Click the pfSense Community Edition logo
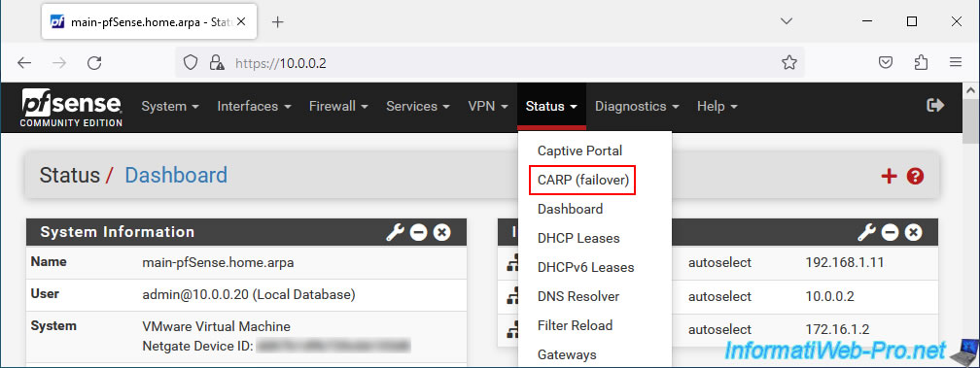The height and width of the screenshot is (368, 980). [x=72, y=107]
